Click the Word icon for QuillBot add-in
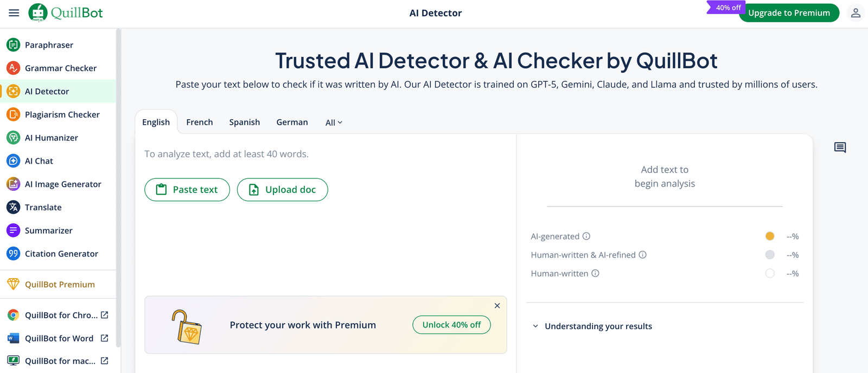 tap(14, 338)
